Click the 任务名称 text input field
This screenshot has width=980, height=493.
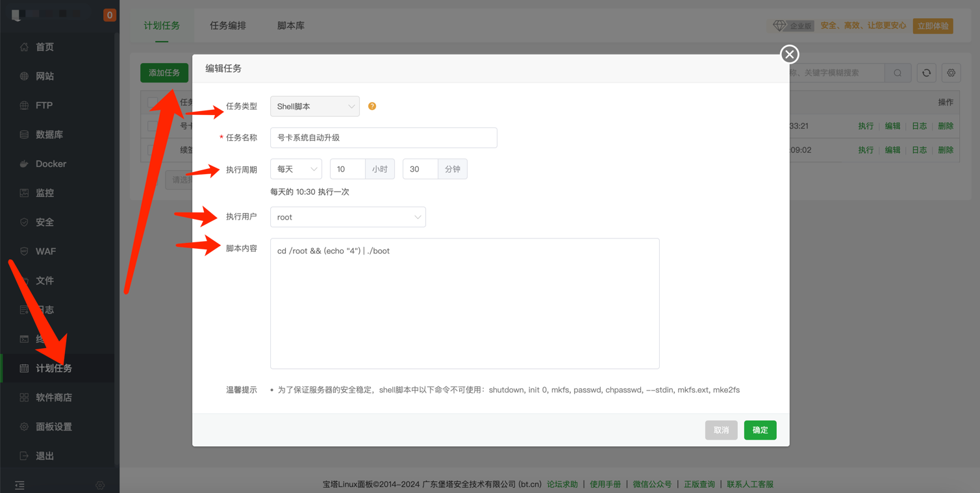click(x=383, y=138)
